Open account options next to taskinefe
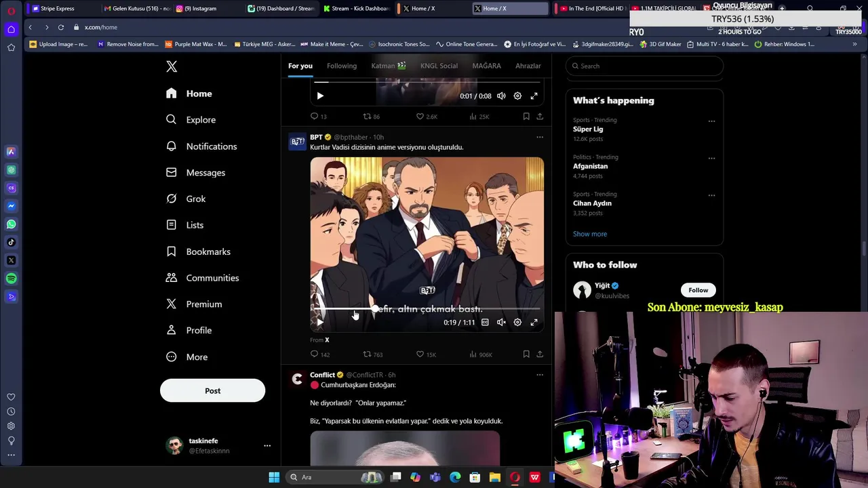Image resolution: width=868 pixels, height=488 pixels. point(267,446)
